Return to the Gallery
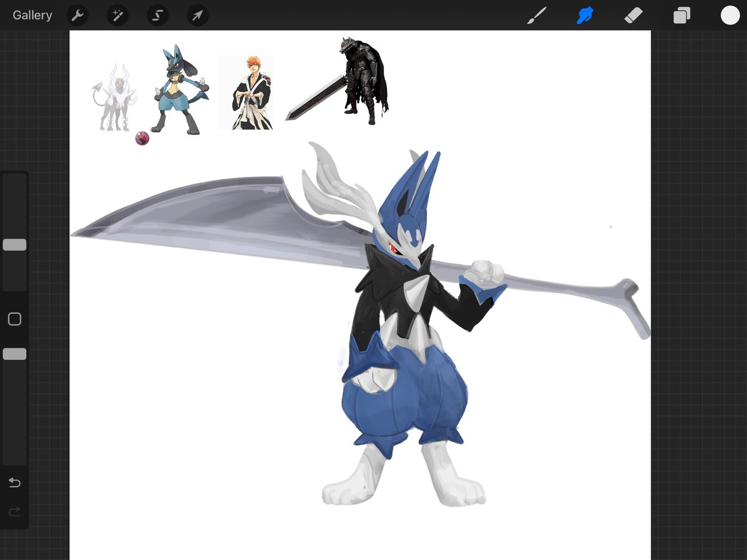Viewport: 747px width, 560px height. [x=32, y=15]
